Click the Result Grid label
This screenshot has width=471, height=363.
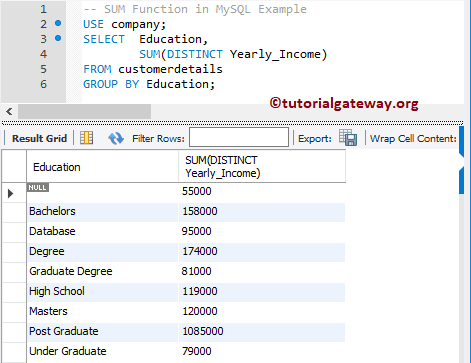pyautogui.click(x=40, y=138)
